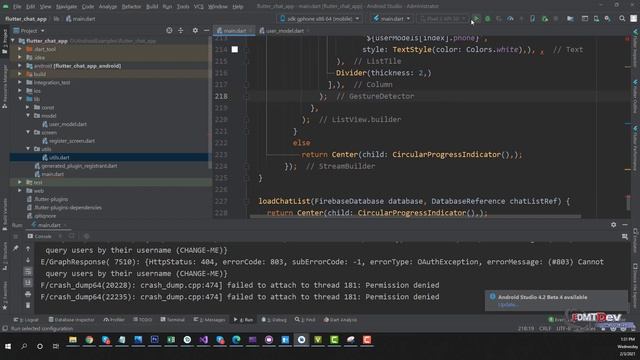Open the Dart Analysis tool window
Screen dimensions: 640x360
coord(340,320)
